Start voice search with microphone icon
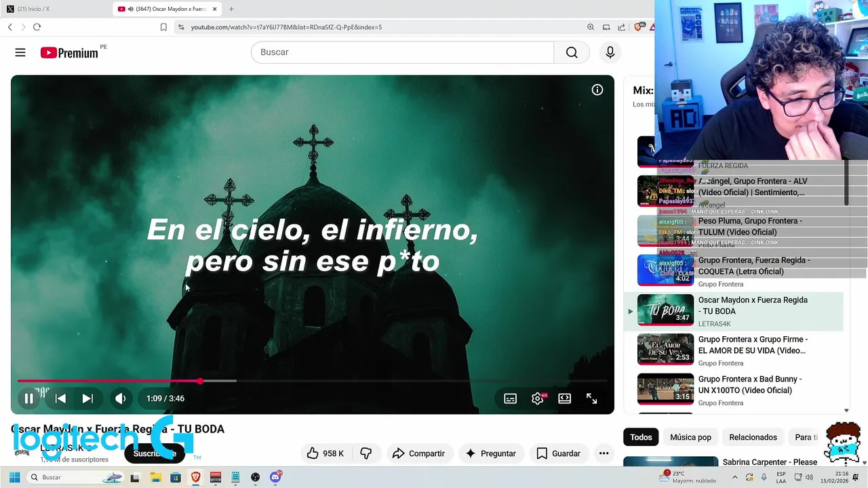Screen dimensions: 868x488 pos(610,52)
